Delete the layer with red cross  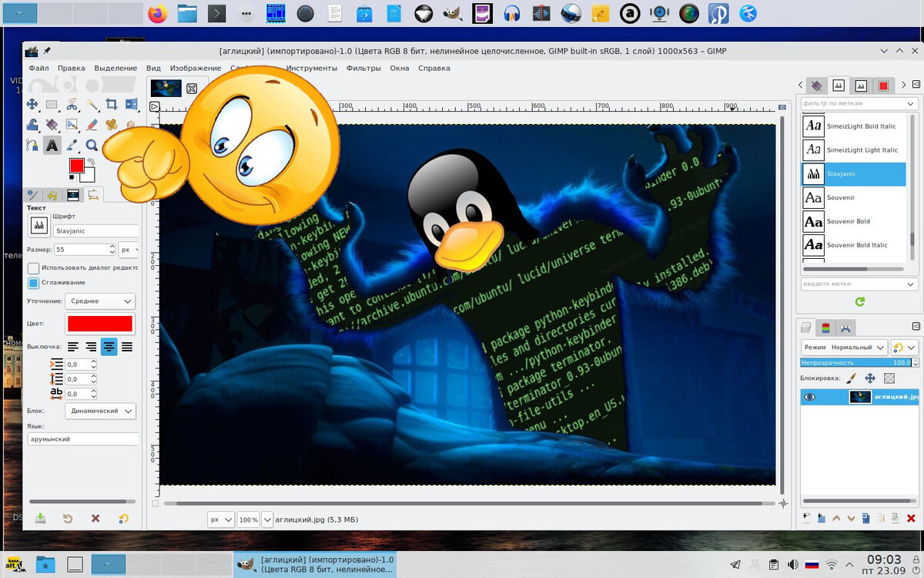(911, 518)
